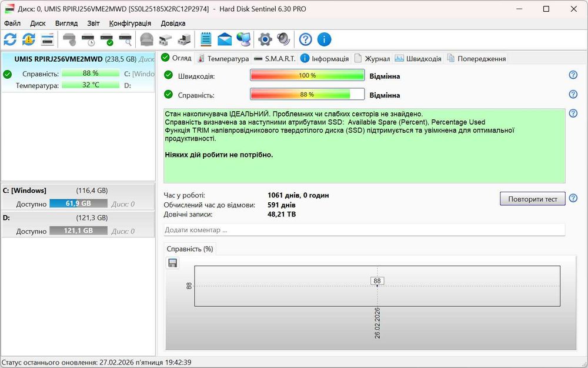The height and width of the screenshot is (368, 588).
Task: Click the disk with shield toolbar icon
Action: coord(69,39)
